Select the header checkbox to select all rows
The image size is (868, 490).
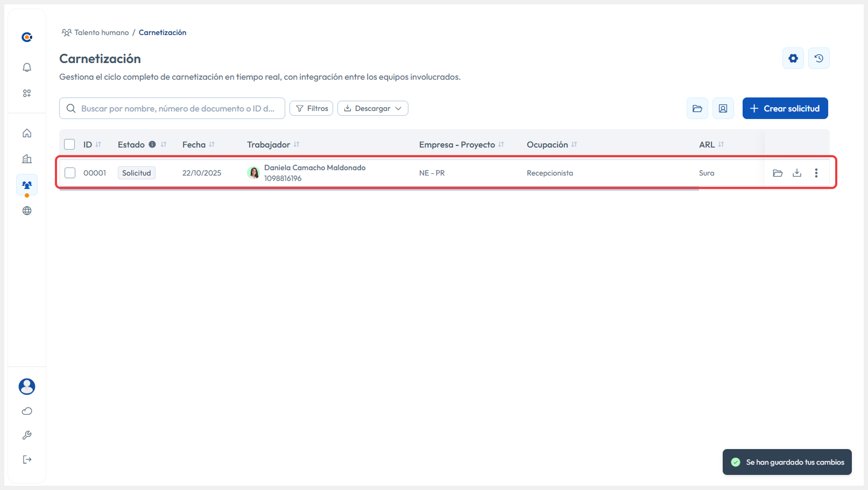pos(69,144)
